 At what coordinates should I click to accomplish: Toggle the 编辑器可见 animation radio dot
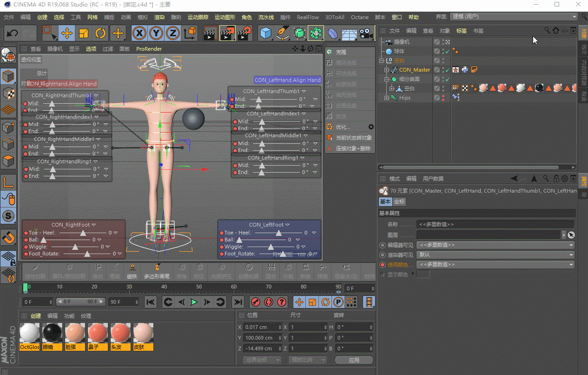[383, 245]
